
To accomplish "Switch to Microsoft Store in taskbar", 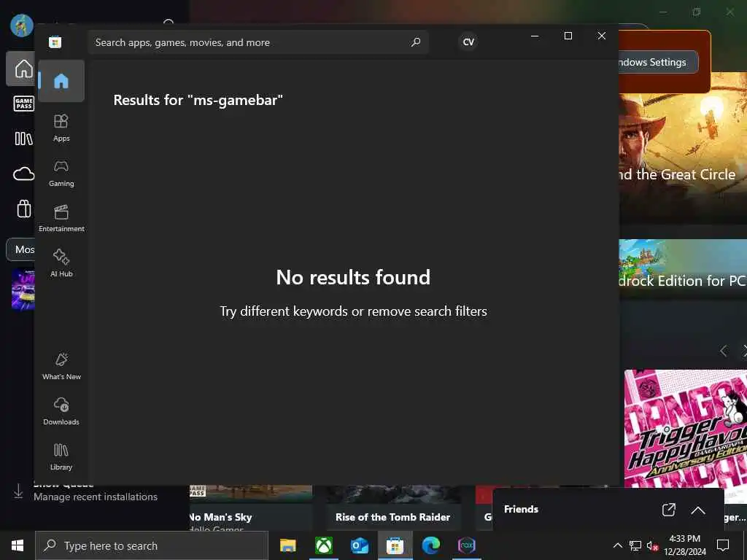I will [x=395, y=545].
